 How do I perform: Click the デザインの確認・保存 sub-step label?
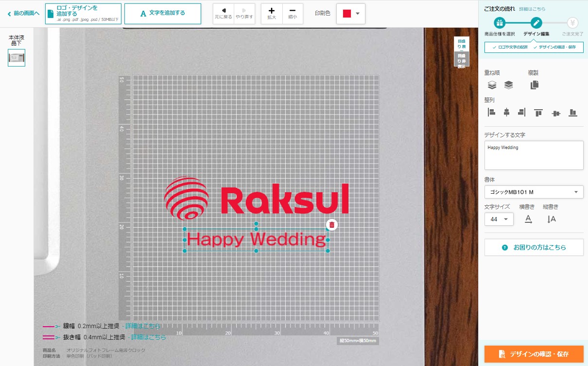[x=556, y=47]
